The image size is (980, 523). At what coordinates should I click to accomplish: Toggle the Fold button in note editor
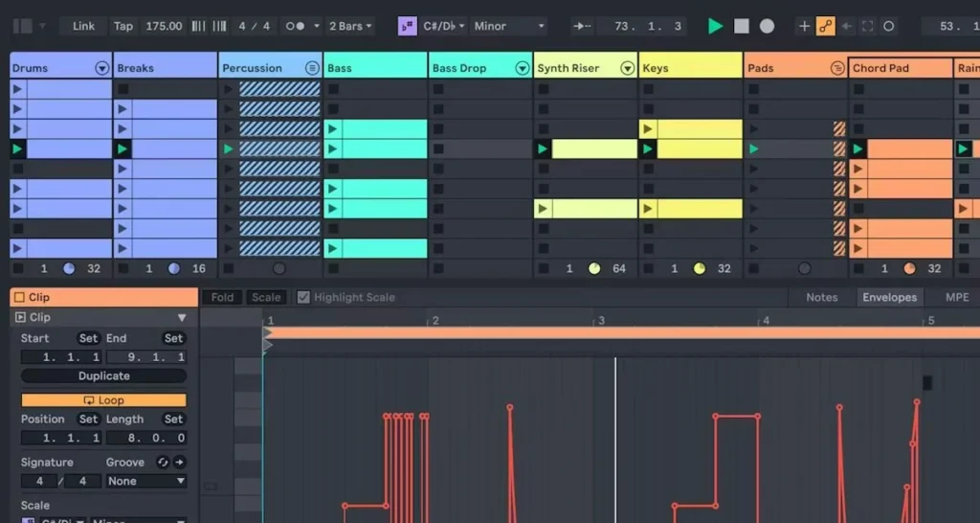(x=222, y=297)
